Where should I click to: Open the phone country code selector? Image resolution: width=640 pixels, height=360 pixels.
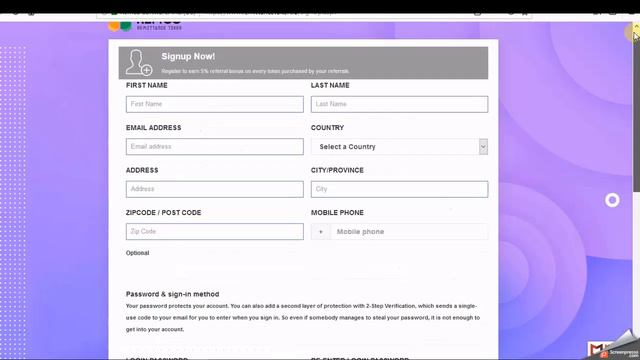click(321, 231)
